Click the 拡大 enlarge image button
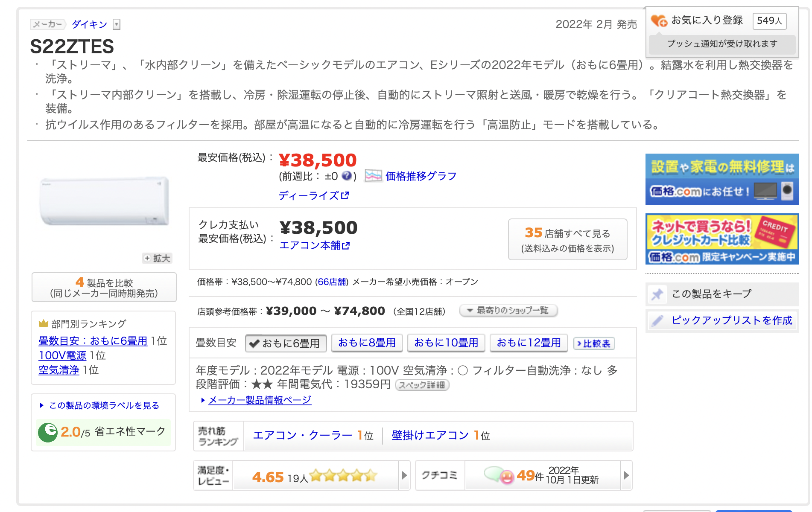The width and height of the screenshot is (812, 512). pos(157,258)
